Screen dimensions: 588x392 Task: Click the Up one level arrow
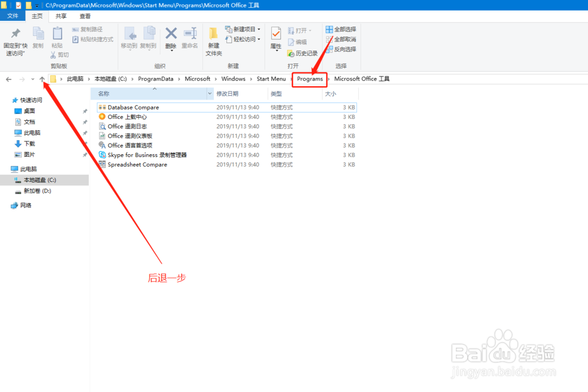42,79
